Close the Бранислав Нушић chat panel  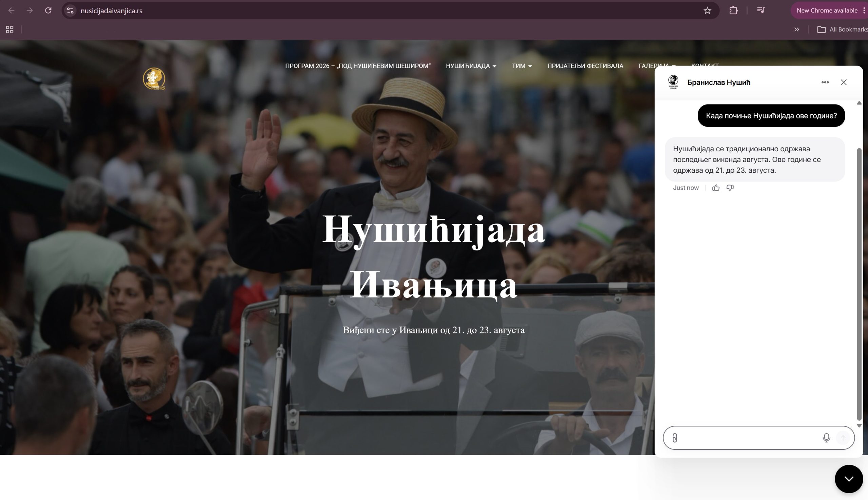click(843, 82)
